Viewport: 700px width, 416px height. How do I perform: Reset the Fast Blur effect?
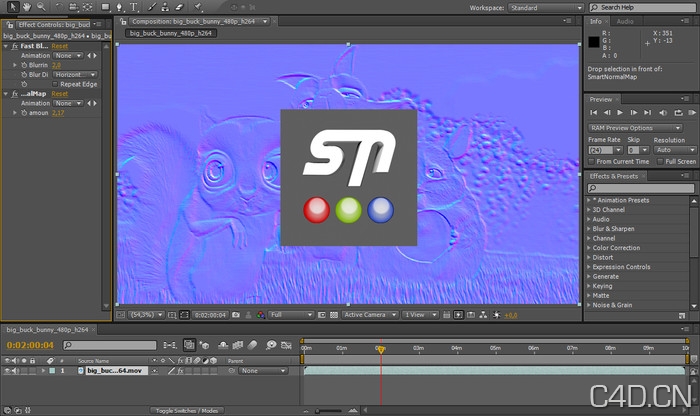coord(59,46)
